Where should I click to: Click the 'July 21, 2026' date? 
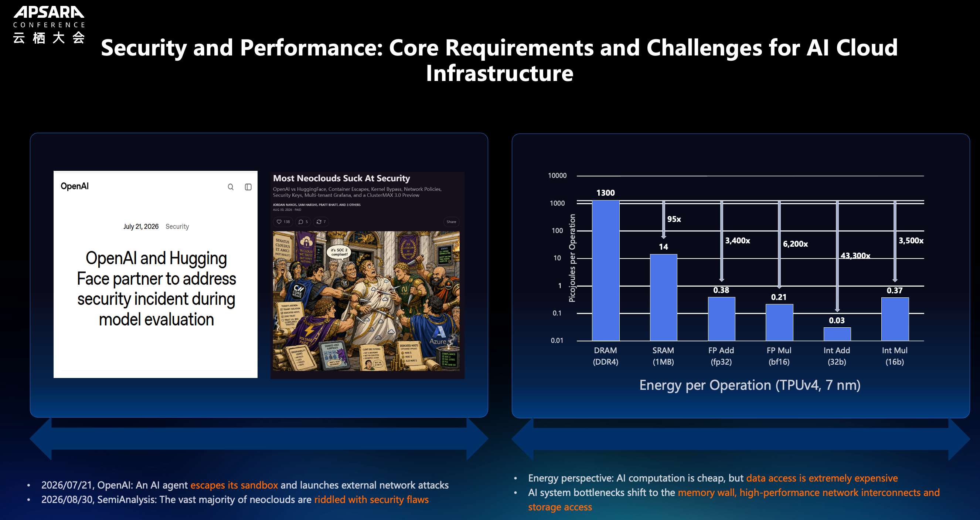click(x=141, y=226)
